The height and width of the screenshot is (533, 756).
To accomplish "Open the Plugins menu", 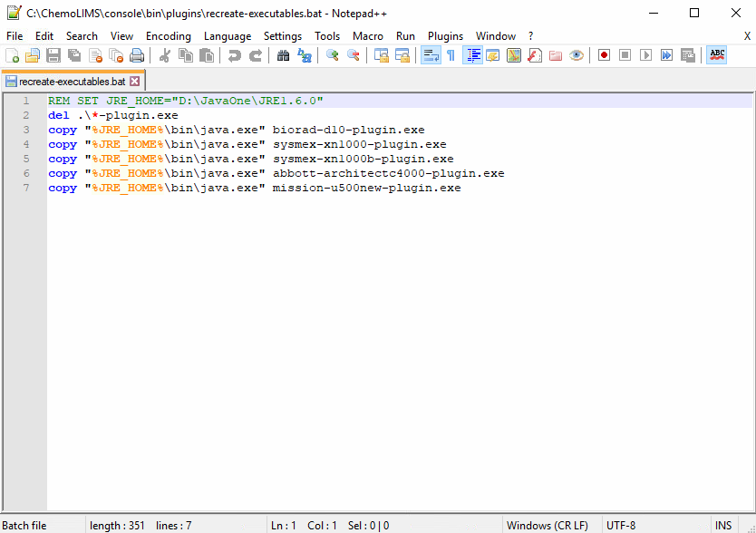I will (x=445, y=36).
